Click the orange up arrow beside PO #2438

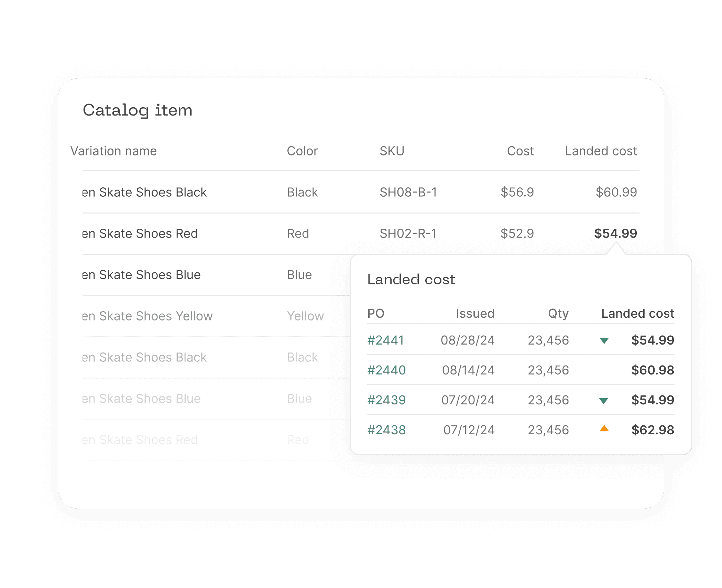pos(604,429)
